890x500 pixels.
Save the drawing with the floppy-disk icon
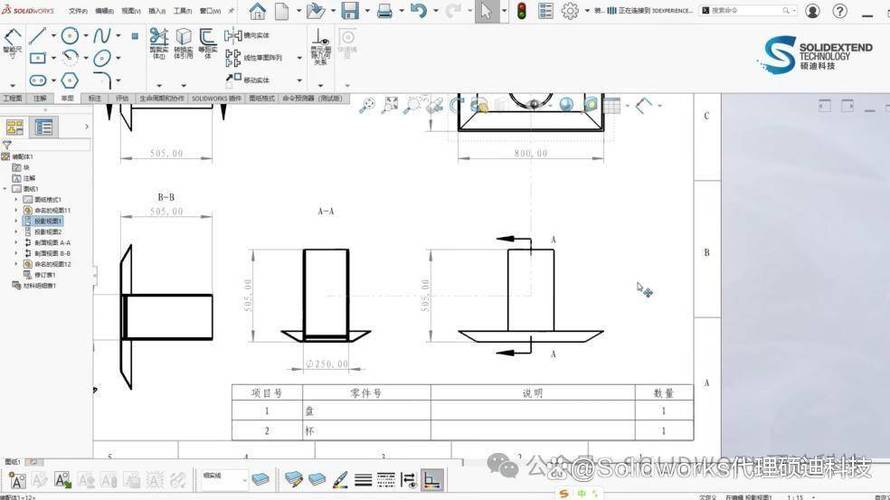350,11
